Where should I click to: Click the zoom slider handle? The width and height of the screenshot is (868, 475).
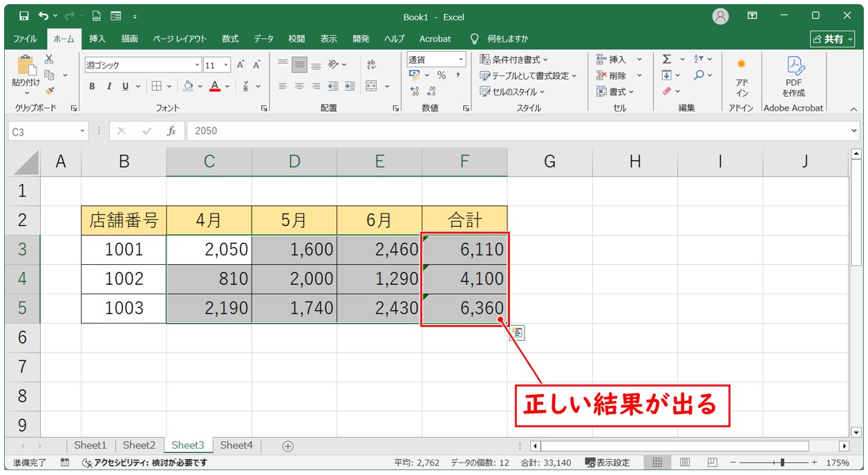tap(782, 463)
